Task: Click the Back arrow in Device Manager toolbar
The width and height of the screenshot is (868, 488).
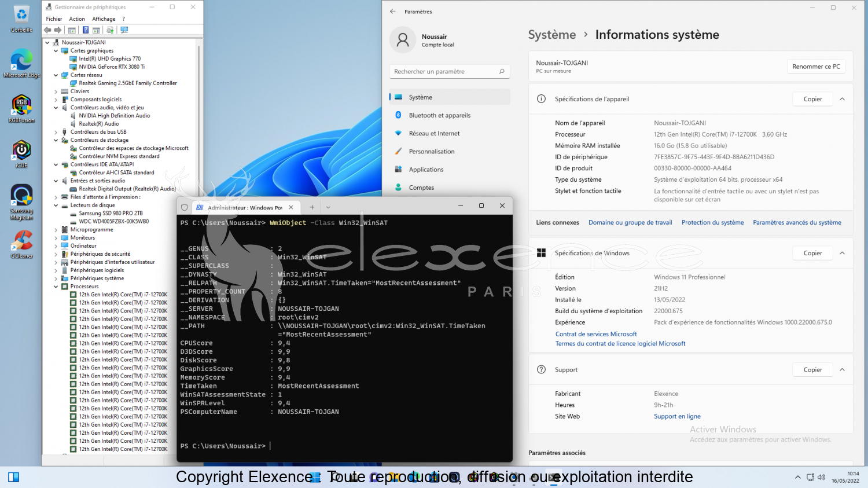Action: point(47,30)
